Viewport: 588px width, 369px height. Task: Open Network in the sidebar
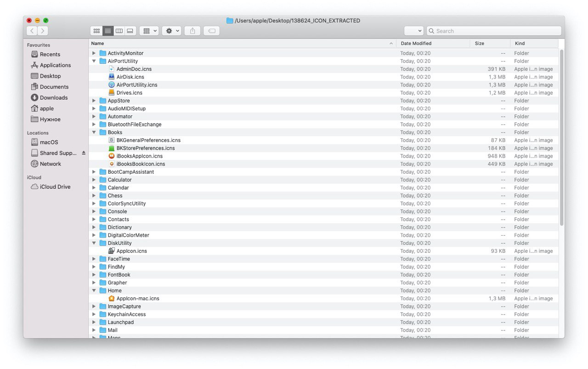point(46,164)
